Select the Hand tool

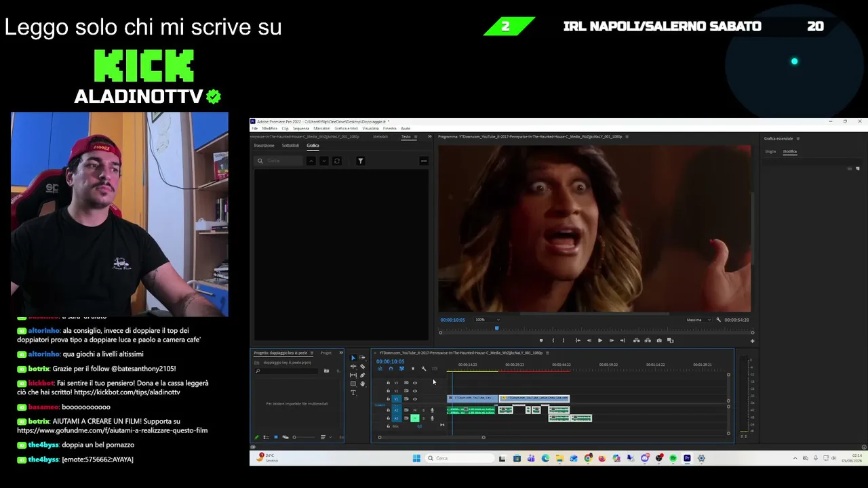point(362,384)
